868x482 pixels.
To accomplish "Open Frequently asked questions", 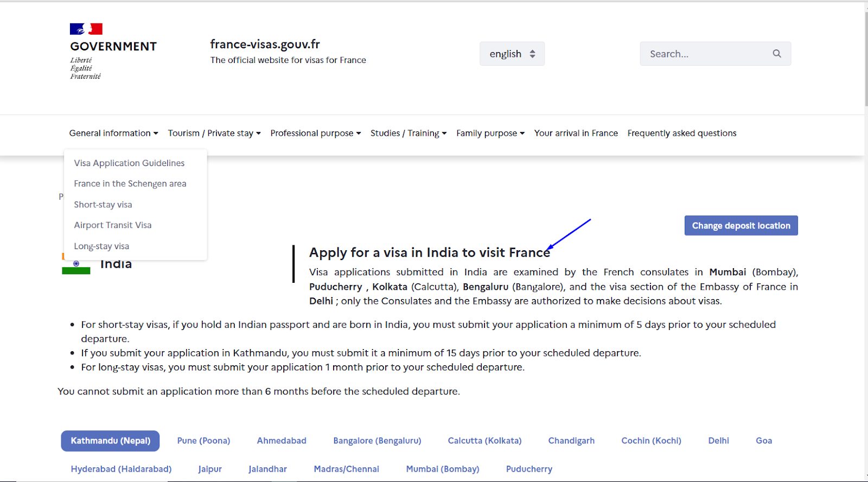I will pos(682,133).
